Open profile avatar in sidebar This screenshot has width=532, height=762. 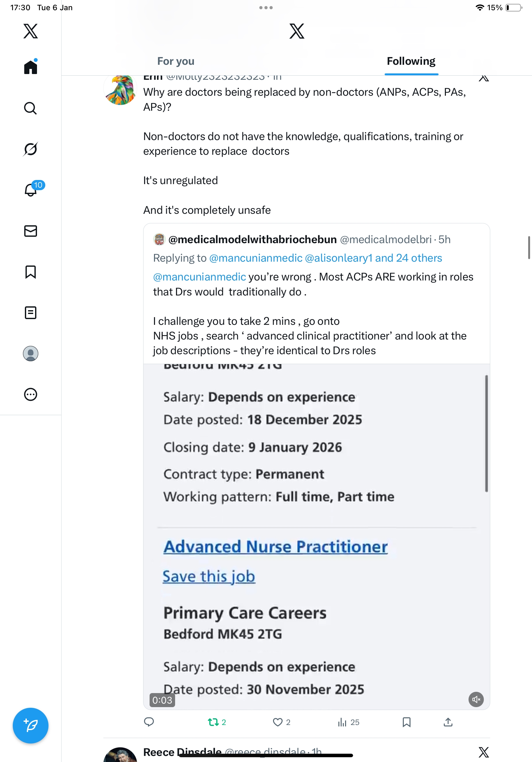pyautogui.click(x=31, y=354)
